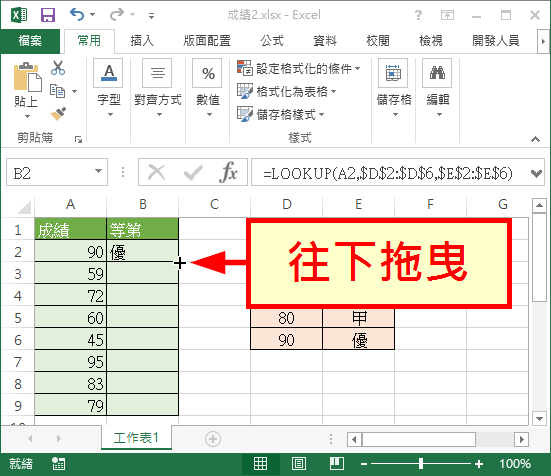Customize the quick access toolbar

151,15
